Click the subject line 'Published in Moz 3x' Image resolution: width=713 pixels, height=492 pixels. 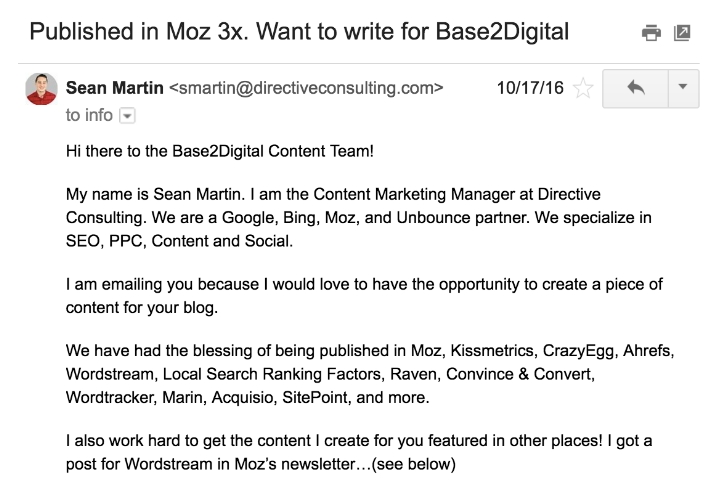[299, 32]
